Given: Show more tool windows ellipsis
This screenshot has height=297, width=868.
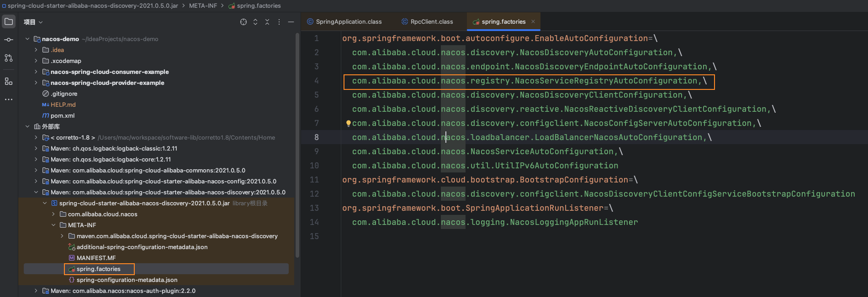Looking at the screenshot, I should click(9, 99).
